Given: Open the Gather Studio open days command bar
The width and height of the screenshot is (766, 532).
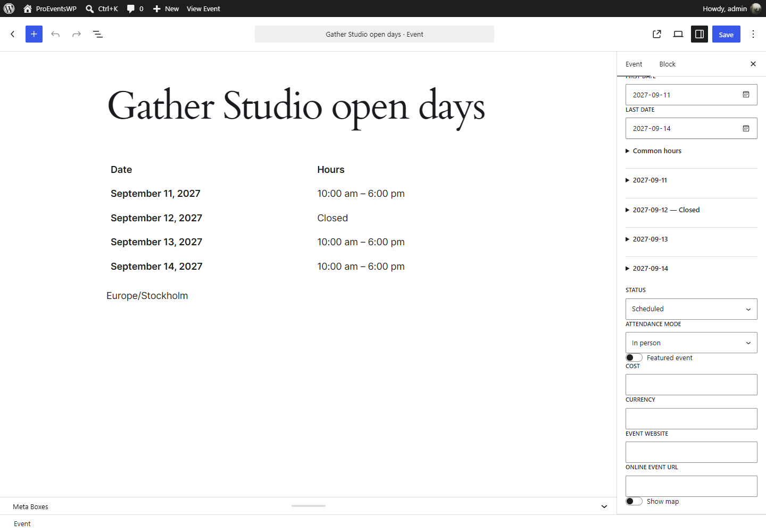Looking at the screenshot, I should 374,34.
